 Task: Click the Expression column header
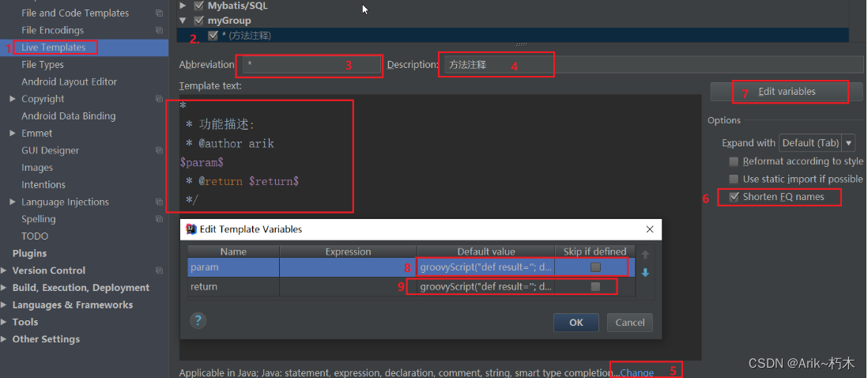tap(348, 251)
